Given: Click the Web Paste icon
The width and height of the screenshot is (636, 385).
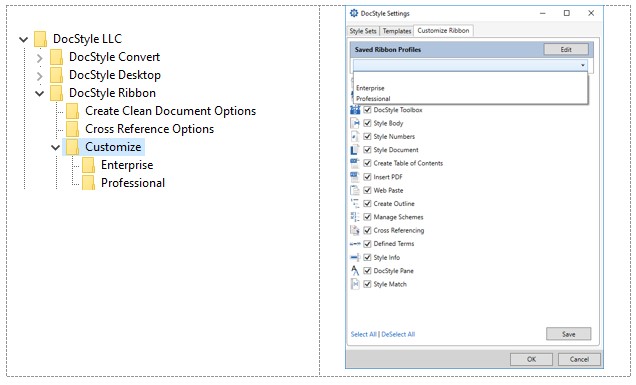Looking at the screenshot, I should tap(355, 190).
